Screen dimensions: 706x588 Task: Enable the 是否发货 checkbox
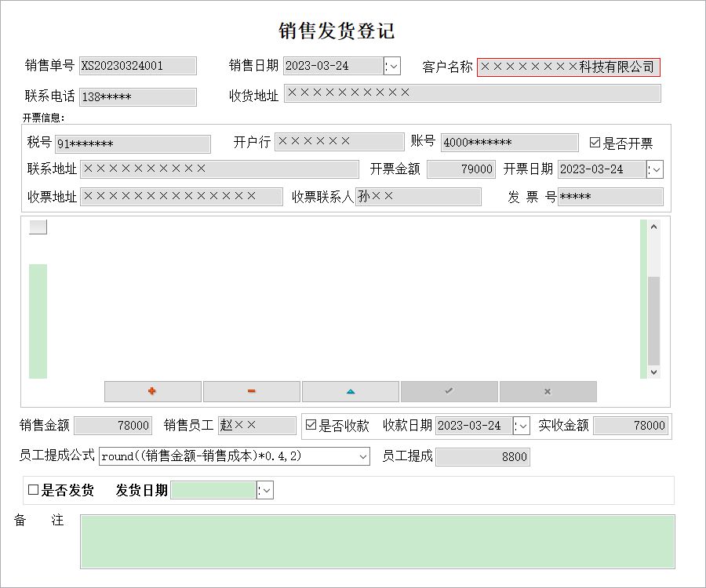(x=33, y=489)
